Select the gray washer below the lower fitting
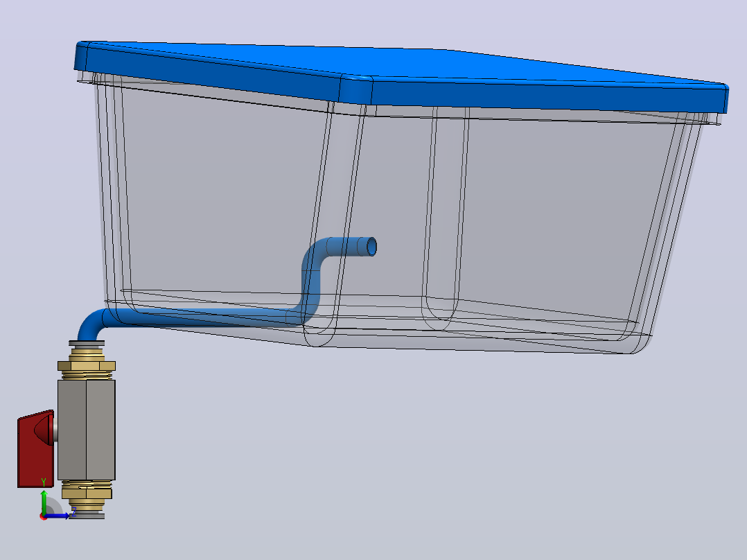 pyautogui.click(x=87, y=516)
